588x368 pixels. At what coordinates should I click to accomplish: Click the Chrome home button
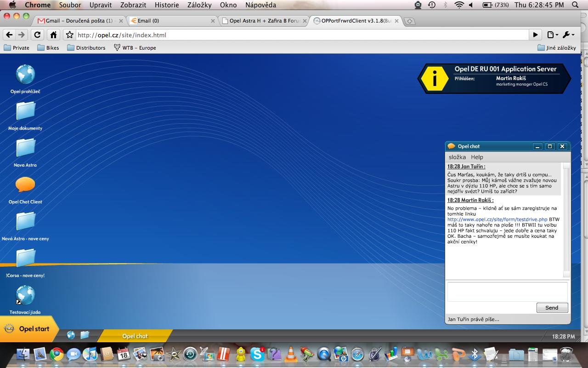point(54,35)
